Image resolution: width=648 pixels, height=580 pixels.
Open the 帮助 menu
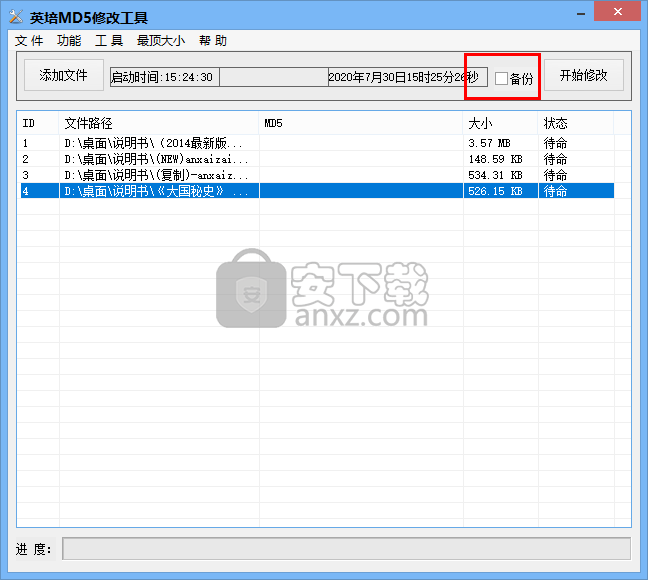point(213,41)
